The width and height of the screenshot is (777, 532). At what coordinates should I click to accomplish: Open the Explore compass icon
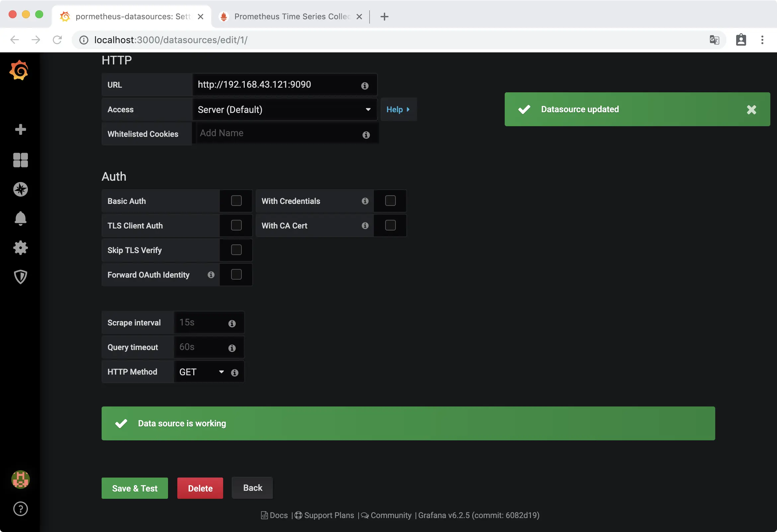coord(20,189)
